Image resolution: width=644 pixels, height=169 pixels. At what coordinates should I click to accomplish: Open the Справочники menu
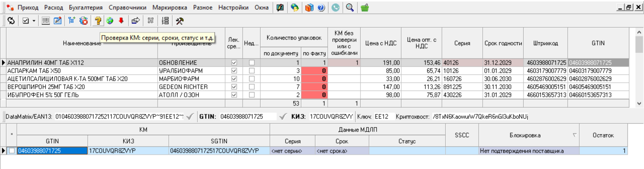127,7
